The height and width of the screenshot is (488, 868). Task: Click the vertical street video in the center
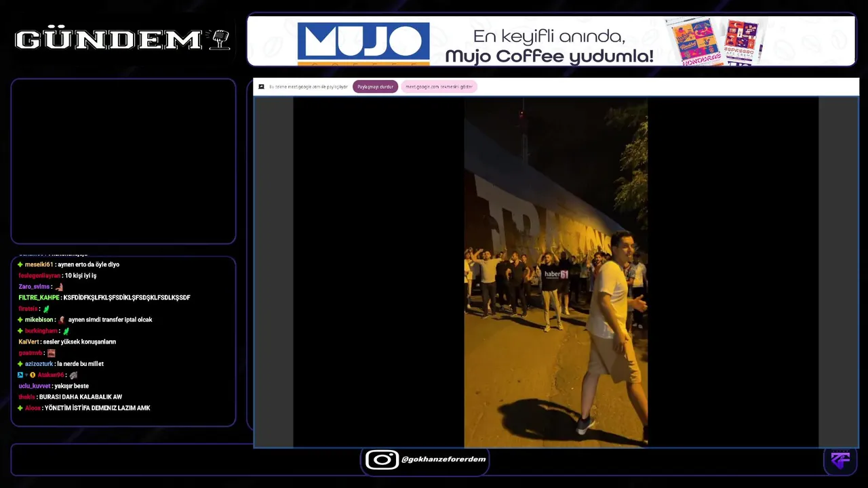point(555,272)
